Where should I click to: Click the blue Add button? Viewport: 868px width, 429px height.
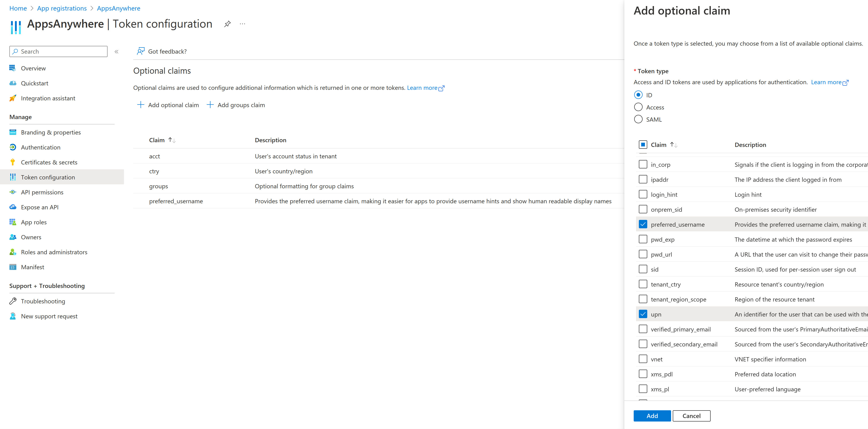pyautogui.click(x=652, y=415)
